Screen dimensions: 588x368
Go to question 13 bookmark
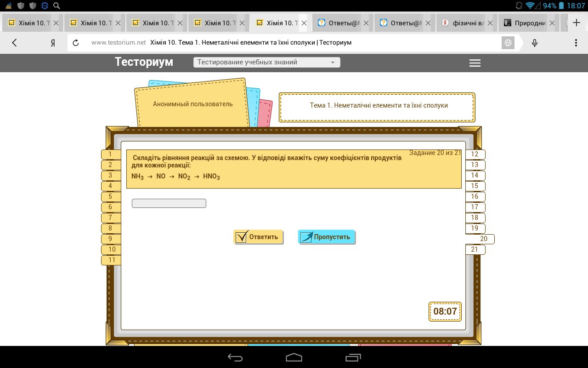(475, 165)
